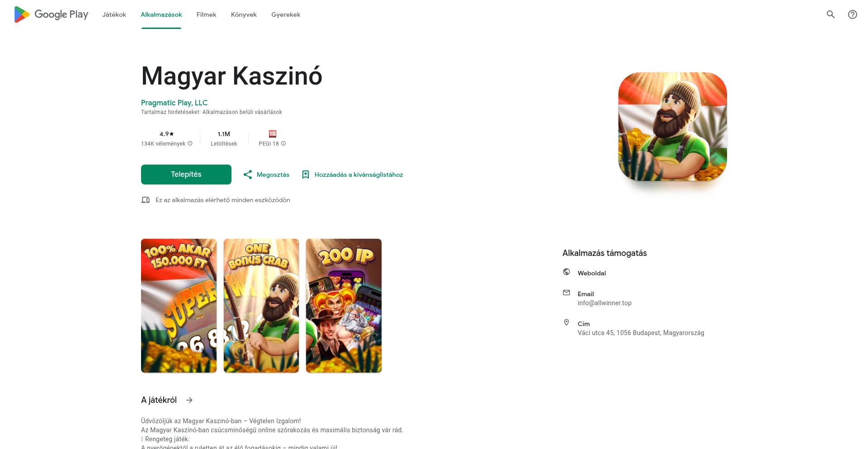Open the One Bonus Crab screenshot
The height and width of the screenshot is (449, 868).
tap(261, 306)
